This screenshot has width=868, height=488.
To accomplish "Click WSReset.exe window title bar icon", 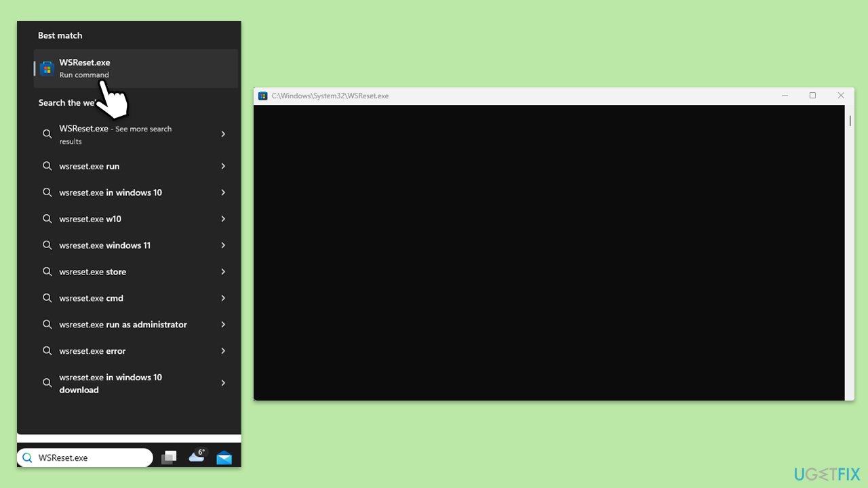I will click(x=263, y=96).
